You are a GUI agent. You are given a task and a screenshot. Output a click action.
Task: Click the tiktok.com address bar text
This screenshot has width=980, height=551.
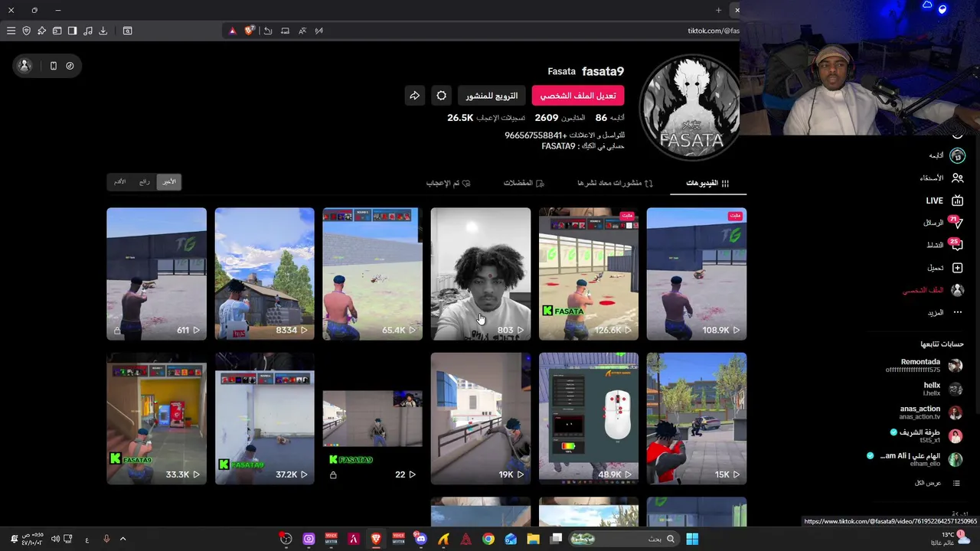pos(713,31)
